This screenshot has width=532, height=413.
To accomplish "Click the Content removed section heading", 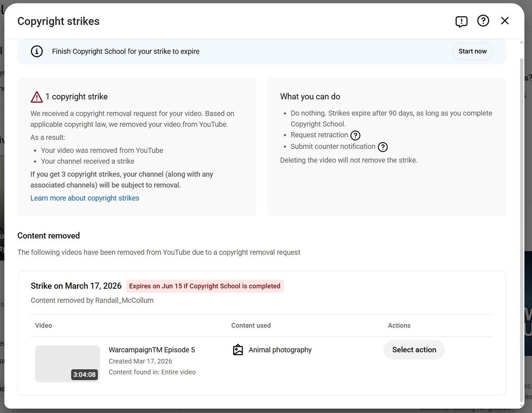I will point(48,236).
